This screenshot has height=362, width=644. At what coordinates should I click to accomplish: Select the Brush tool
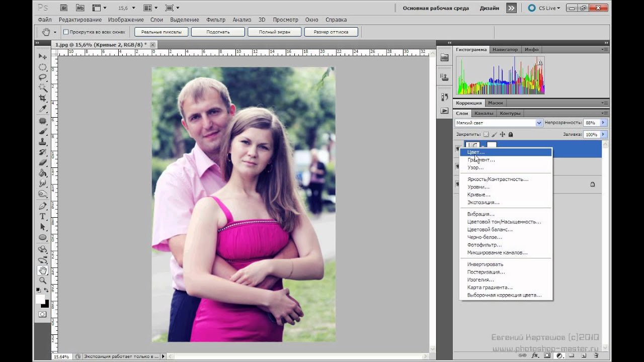pyautogui.click(x=43, y=131)
